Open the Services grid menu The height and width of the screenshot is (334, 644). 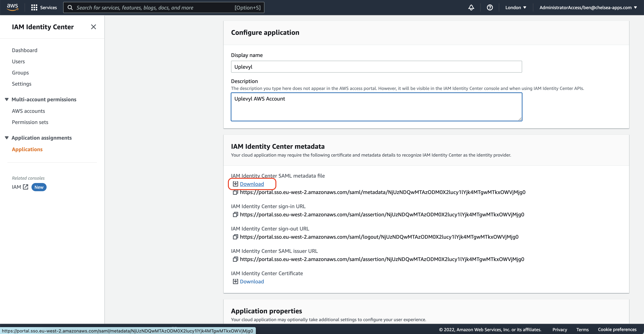click(44, 7)
